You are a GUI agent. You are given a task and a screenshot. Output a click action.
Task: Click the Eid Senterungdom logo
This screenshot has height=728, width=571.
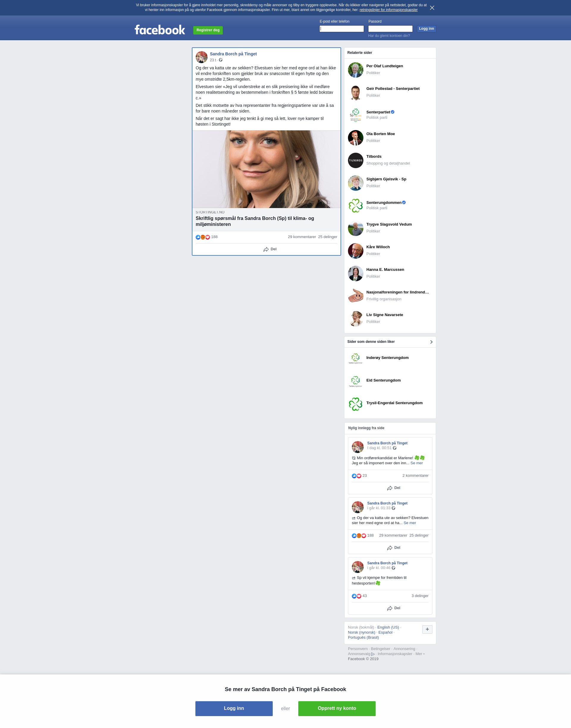(x=355, y=381)
